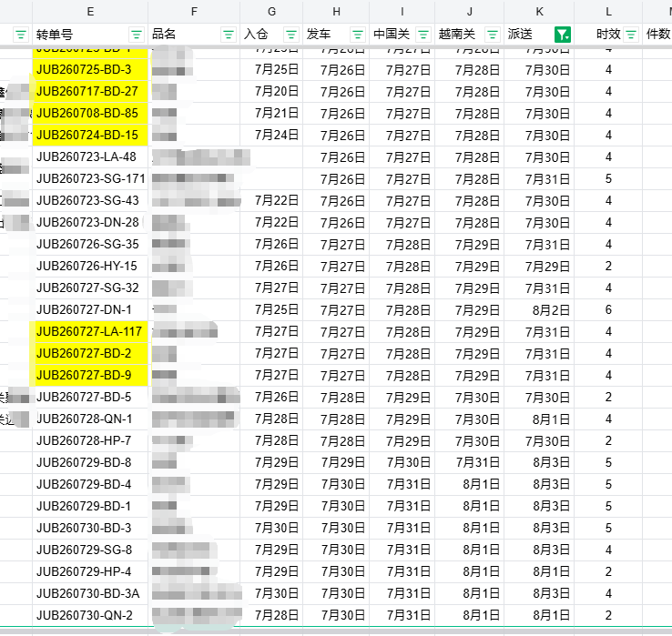This screenshot has width=672, height=636.
Task: Select cell JUB260717-BD-27
Action: tap(90, 91)
